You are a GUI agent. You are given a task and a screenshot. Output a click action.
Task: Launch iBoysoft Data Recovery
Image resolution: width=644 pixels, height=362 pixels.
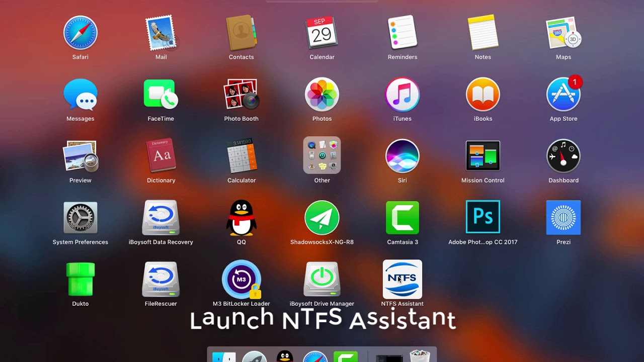click(x=161, y=218)
